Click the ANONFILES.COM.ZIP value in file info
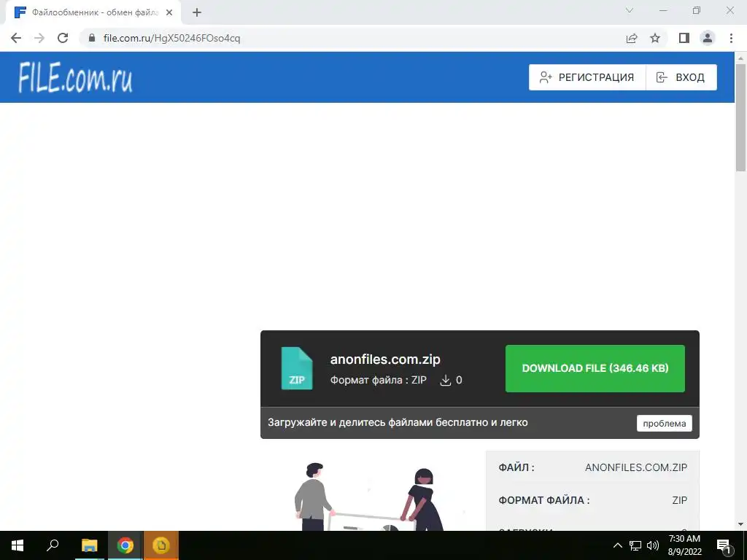747x560 pixels. [636, 467]
